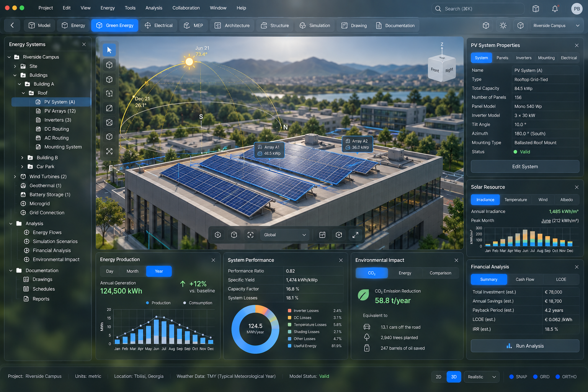Select the Temperature solar resource tab

tap(516, 200)
